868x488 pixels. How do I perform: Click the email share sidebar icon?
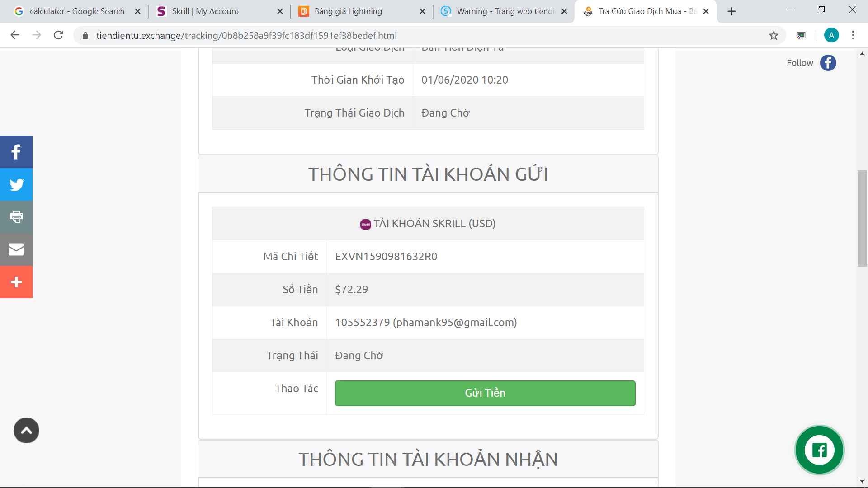tap(16, 249)
